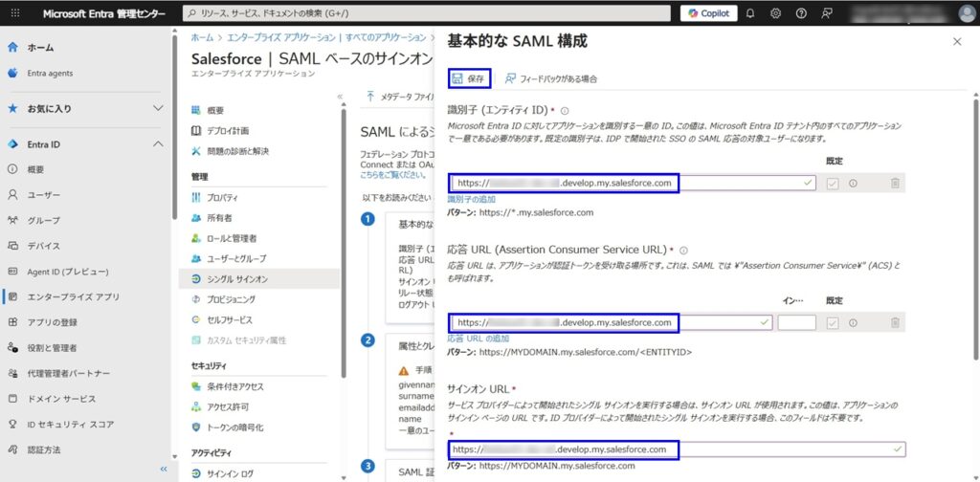Click the Save (保存) button
980x482 pixels.
[x=469, y=78]
